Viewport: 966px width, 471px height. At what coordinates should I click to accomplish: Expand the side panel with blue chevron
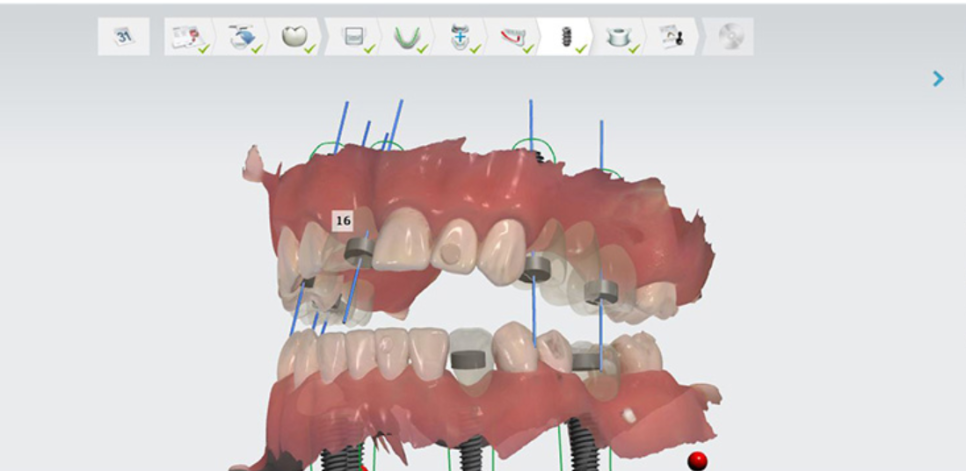click(938, 78)
